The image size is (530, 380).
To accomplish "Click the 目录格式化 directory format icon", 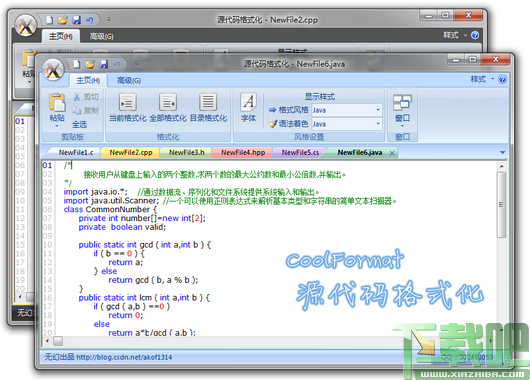I will [208, 102].
